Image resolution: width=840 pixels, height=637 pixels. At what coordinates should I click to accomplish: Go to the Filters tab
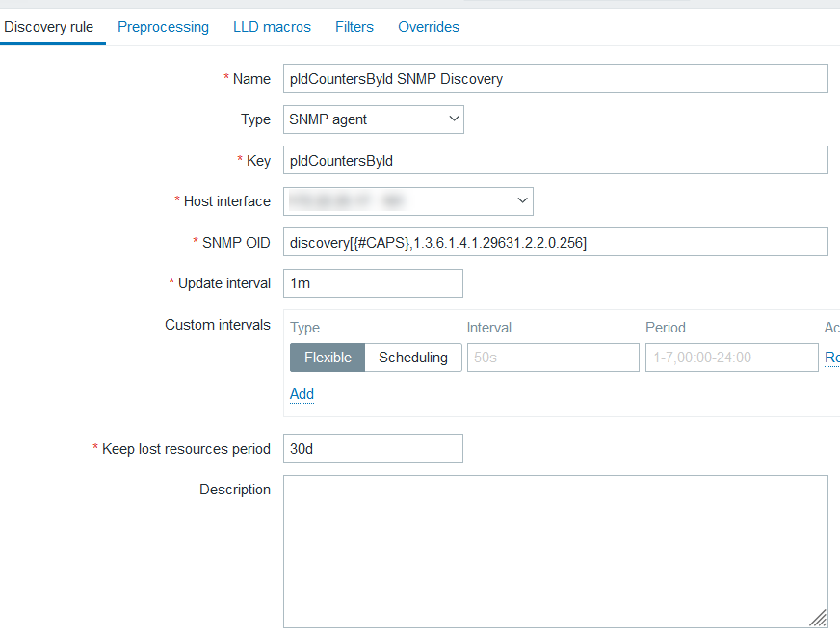[354, 27]
